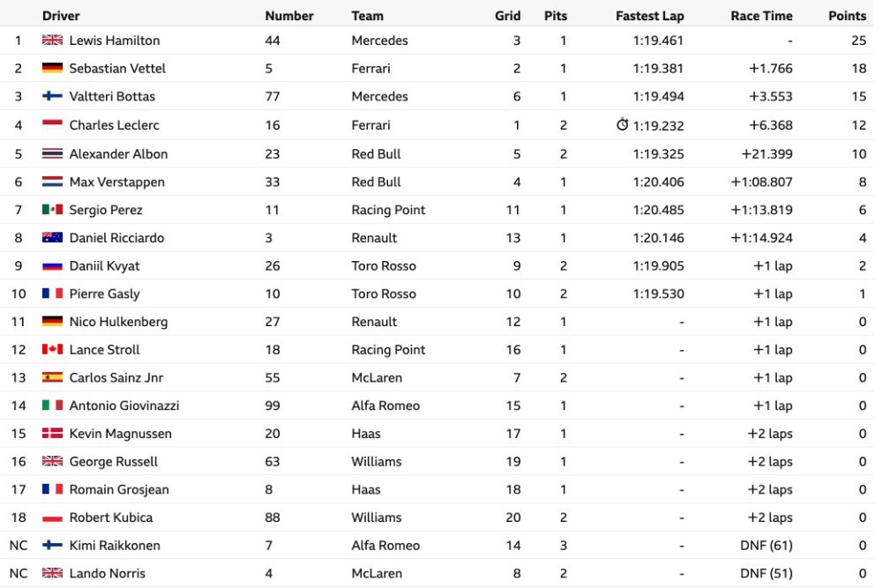Select the Driver column header
Viewport: 882px width, 588px height.
click(61, 16)
